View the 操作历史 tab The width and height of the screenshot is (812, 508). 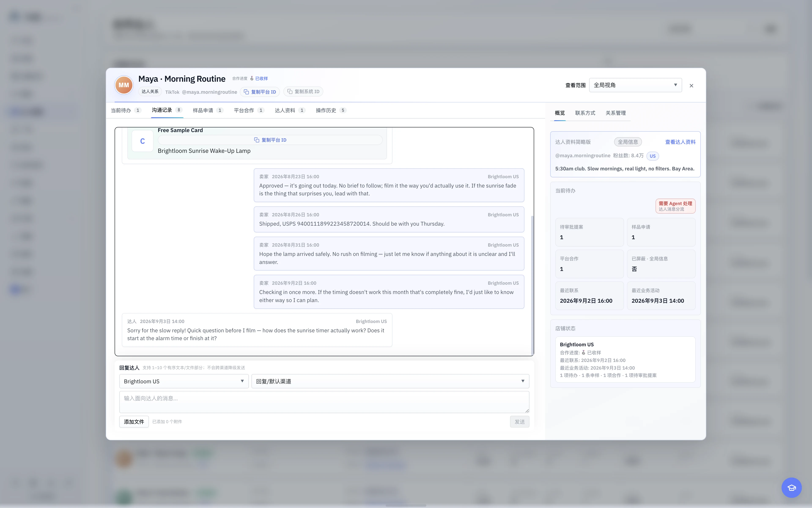pyautogui.click(x=331, y=110)
